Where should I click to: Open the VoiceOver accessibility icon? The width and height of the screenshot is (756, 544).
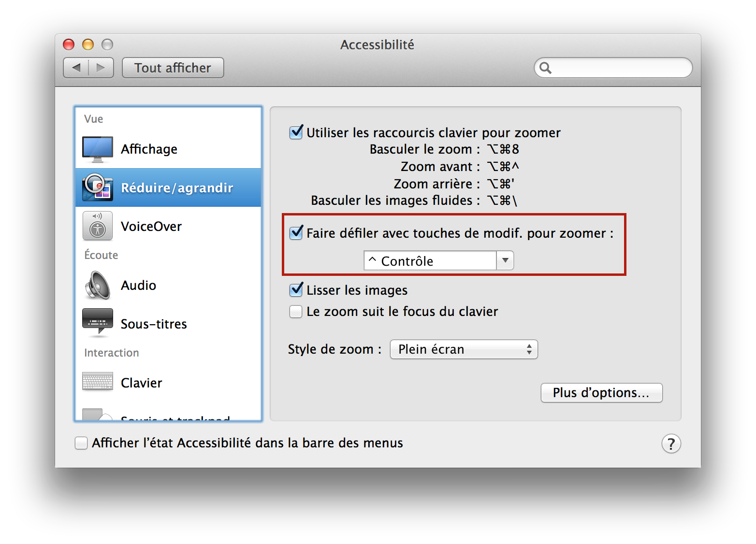point(98,226)
